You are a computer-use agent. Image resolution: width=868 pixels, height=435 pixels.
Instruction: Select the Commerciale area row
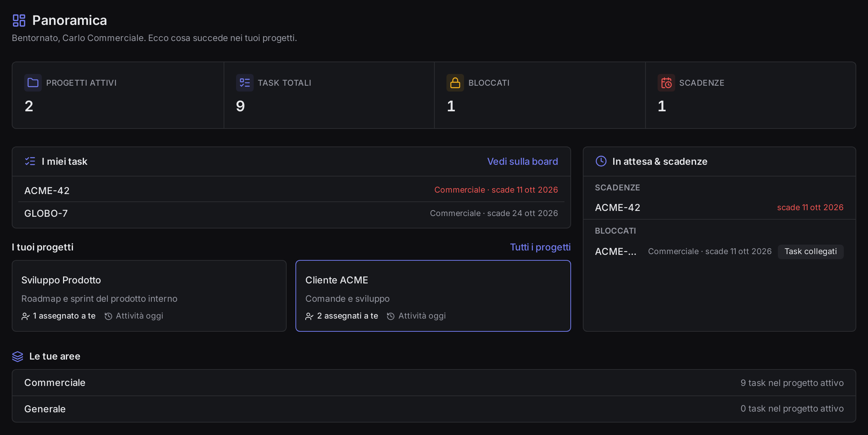pyautogui.click(x=434, y=383)
